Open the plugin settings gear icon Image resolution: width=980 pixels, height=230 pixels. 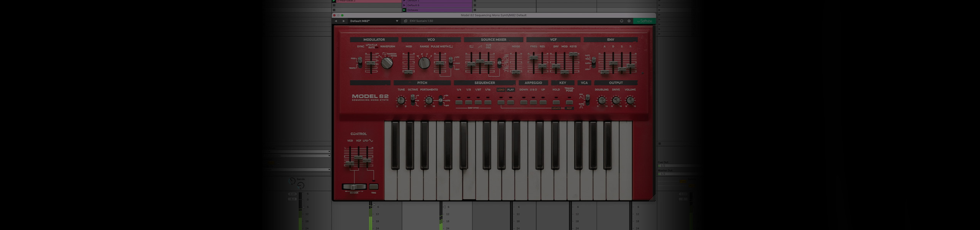pos(629,21)
